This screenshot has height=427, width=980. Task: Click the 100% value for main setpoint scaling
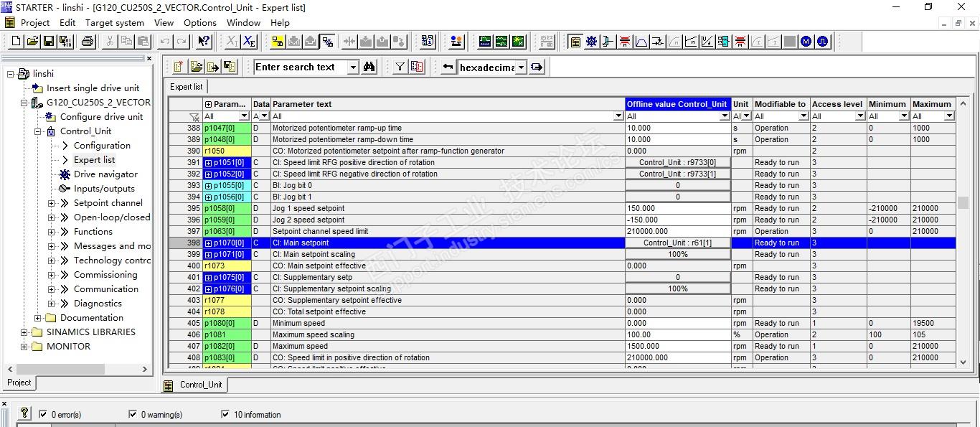678,255
